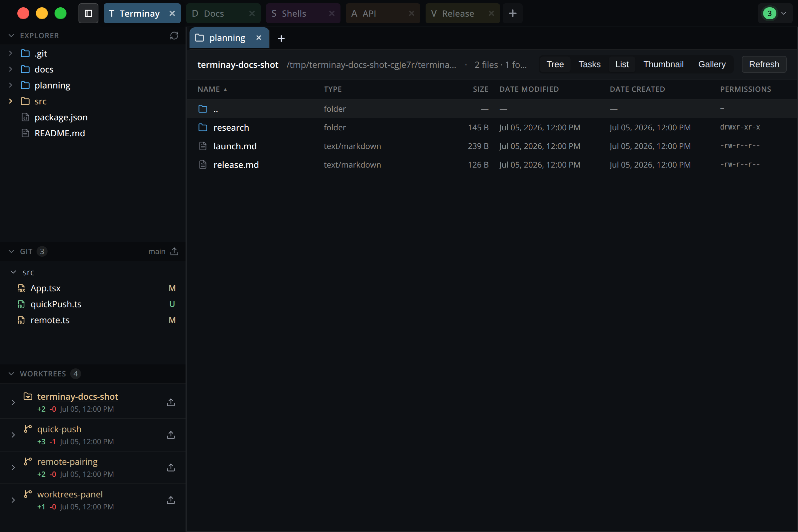
Task: Push the remote-pairing worktree upload icon
Action: pyautogui.click(x=171, y=467)
